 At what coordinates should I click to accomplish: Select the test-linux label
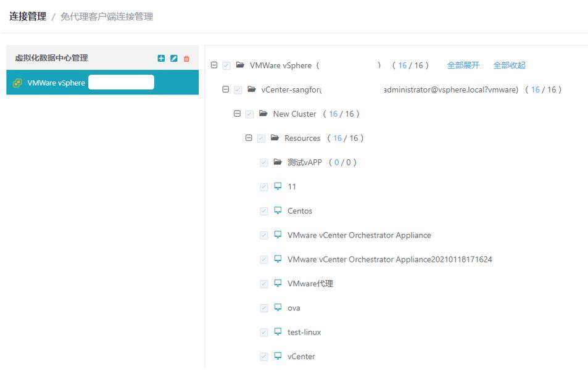(304, 332)
